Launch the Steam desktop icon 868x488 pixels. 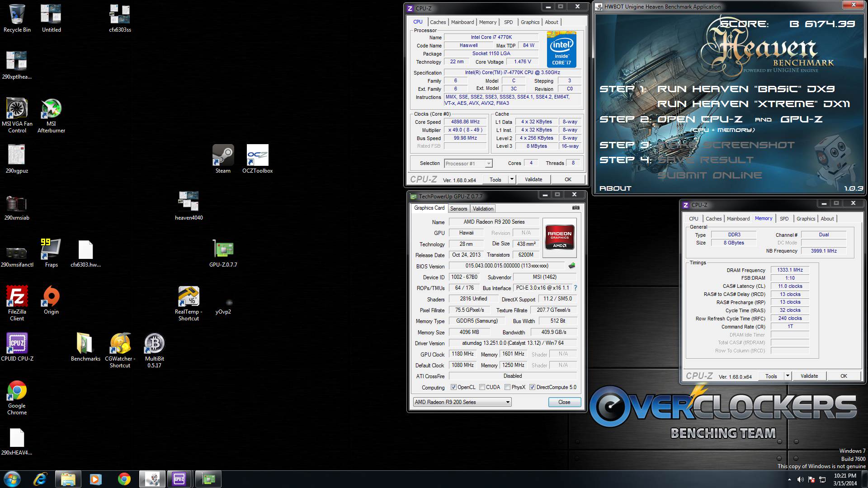click(223, 159)
